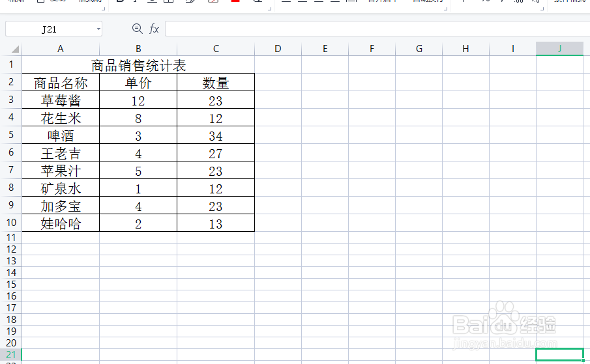Image resolution: width=590 pixels, height=364 pixels.
Task: Select row 15 header
Action: (x=11, y=285)
